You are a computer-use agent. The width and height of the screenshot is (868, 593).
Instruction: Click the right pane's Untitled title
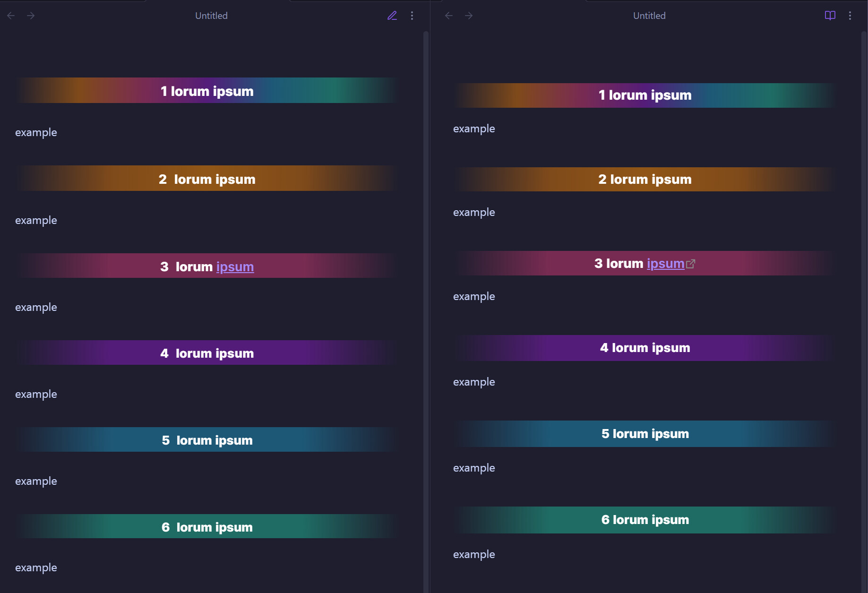coord(649,16)
